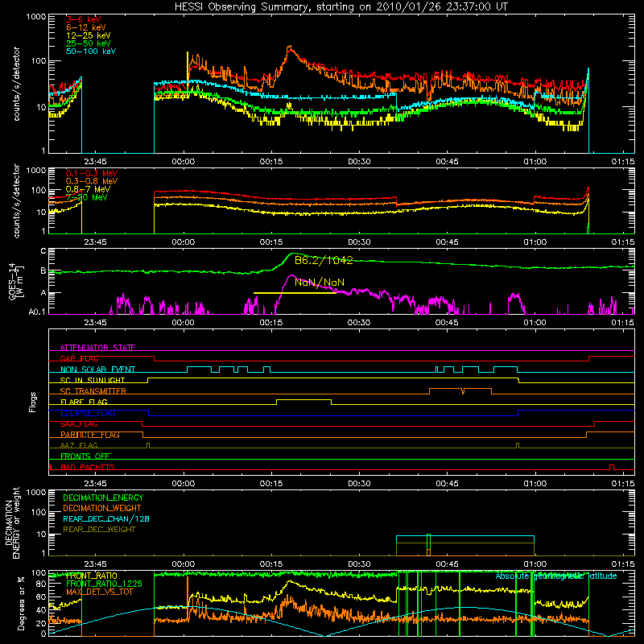644x644 pixels.
Task: Click the DECIMATION ENERGY or weight axis label
Action: (12, 522)
